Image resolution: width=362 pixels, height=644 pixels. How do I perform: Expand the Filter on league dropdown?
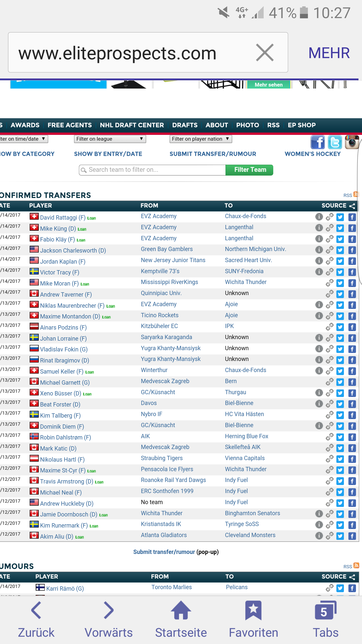pos(110,139)
